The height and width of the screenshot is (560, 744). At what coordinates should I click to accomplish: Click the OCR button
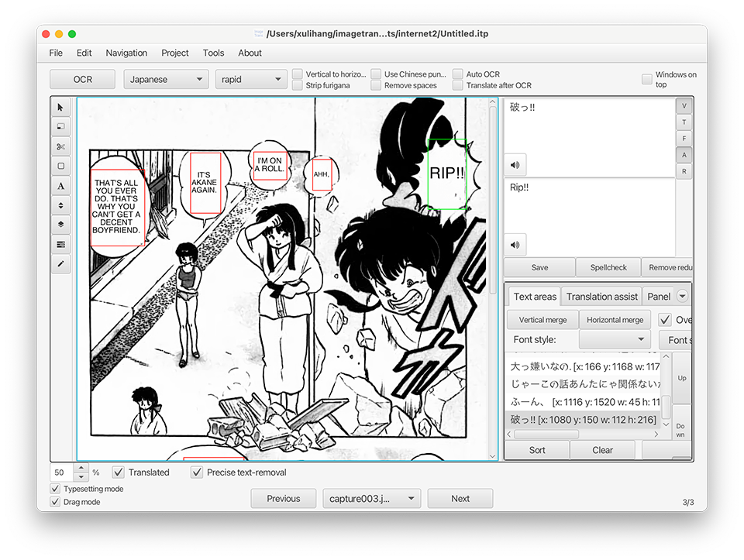[x=82, y=80]
